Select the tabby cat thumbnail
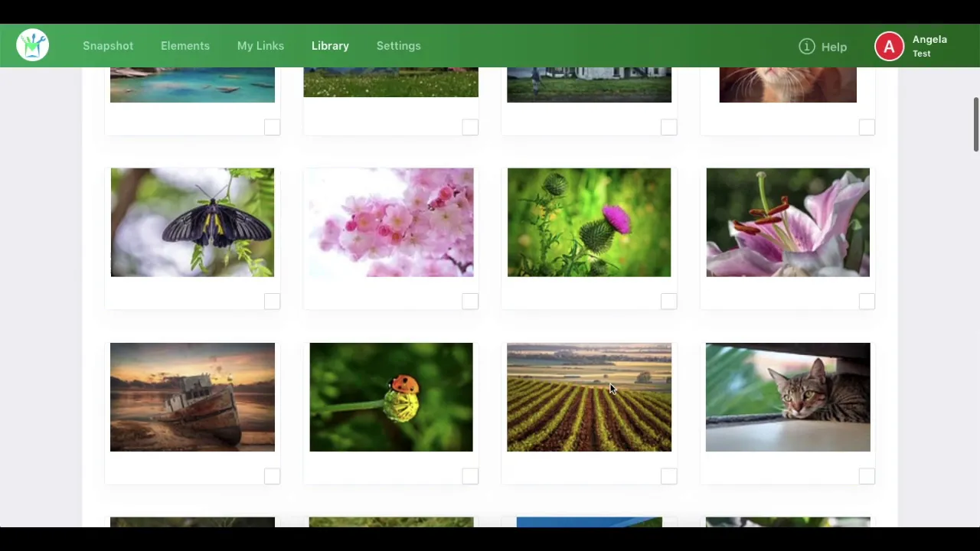Screen dimensions: 980x551 [x=788, y=396]
